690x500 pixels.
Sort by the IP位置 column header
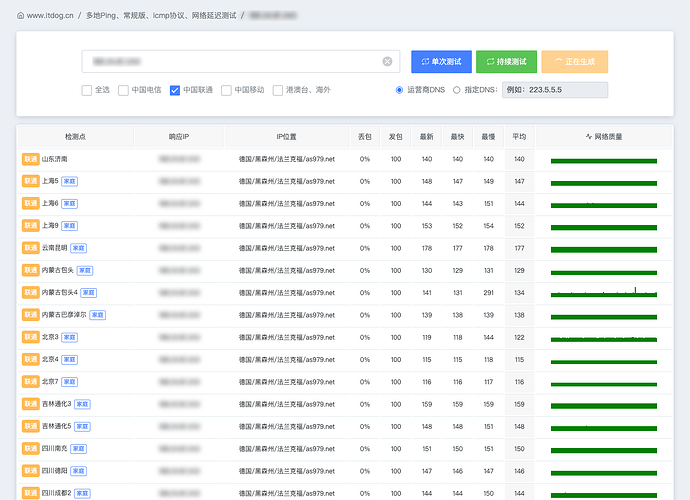(286, 137)
